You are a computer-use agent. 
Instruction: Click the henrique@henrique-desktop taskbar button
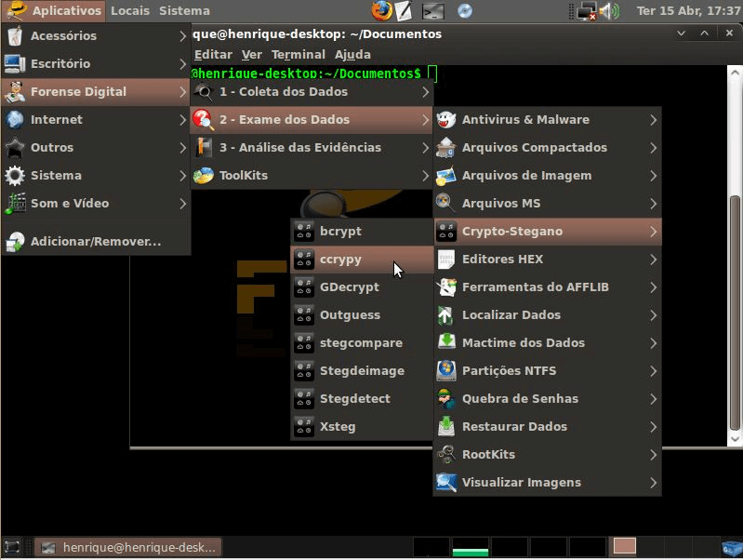pyautogui.click(x=128, y=547)
